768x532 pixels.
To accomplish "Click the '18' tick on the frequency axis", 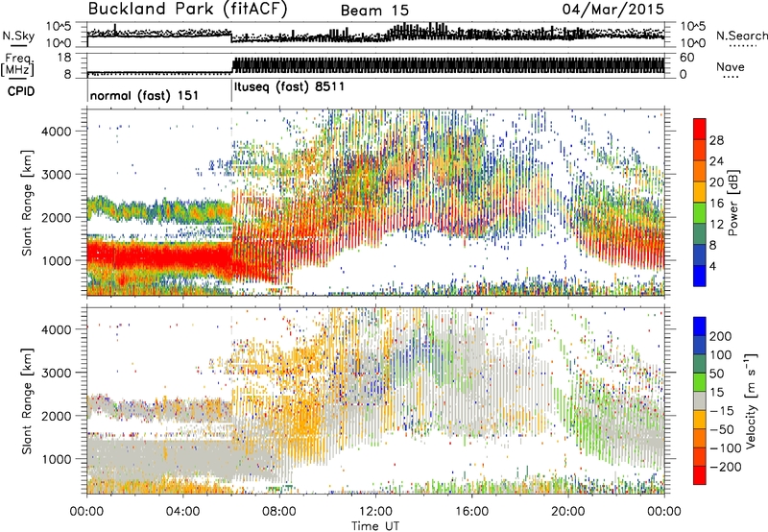I will click(64, 58).
